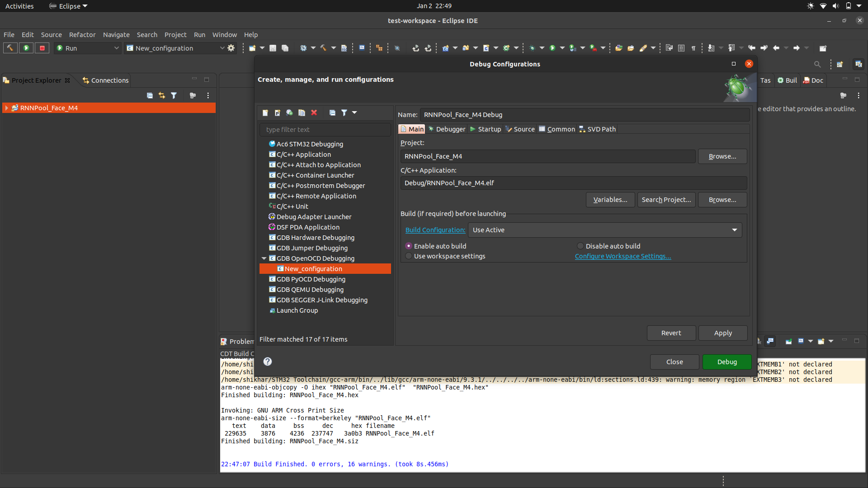Click New prototype configuration icon

(x=278, y=113)
